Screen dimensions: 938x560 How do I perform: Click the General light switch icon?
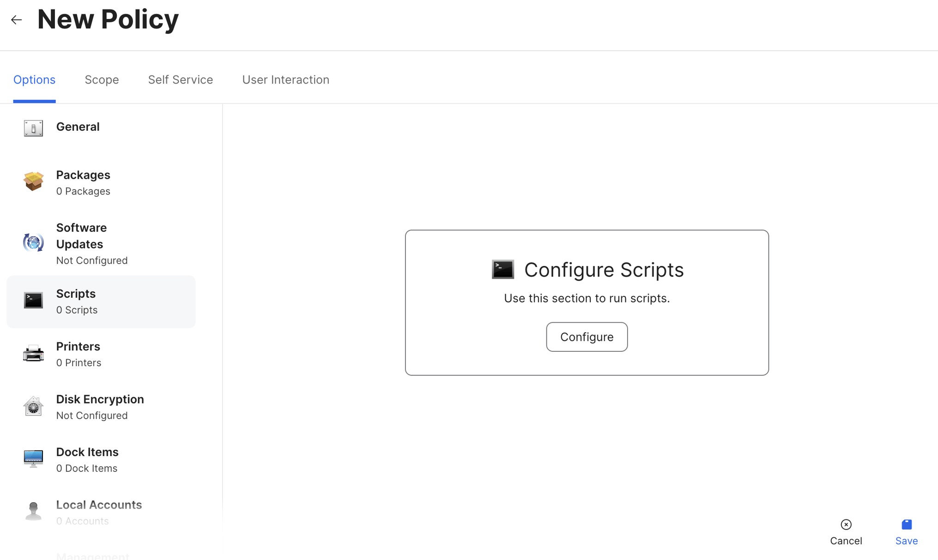[x=33, y=128]
